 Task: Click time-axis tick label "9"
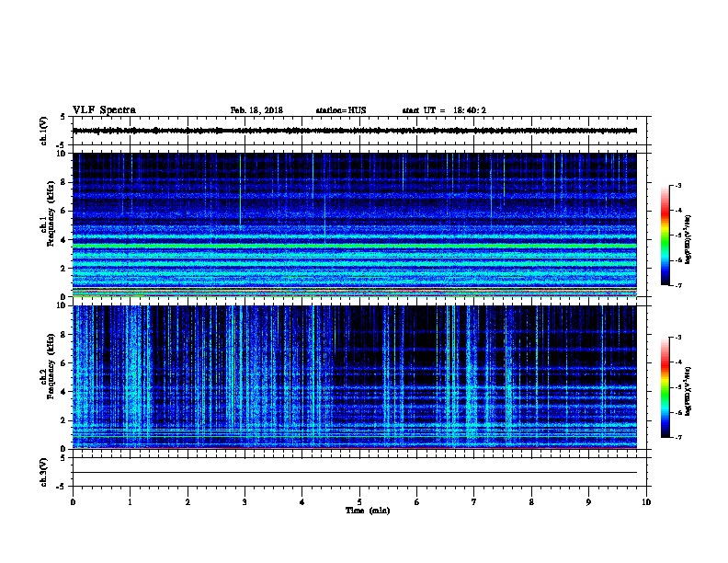(x=588, y=502)
